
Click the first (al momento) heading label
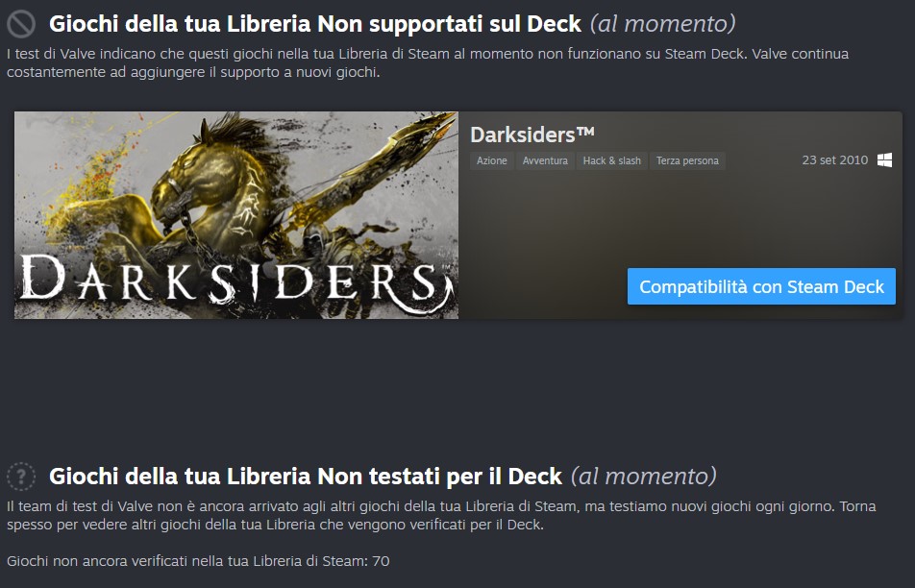663,24
